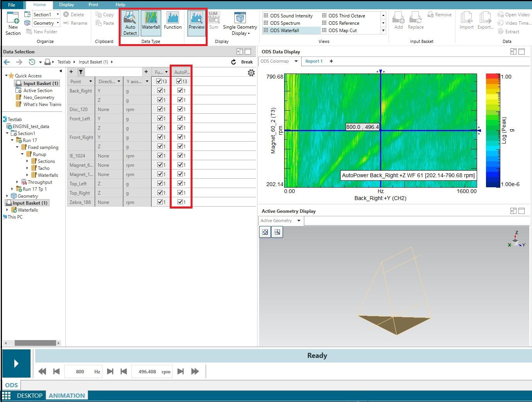The image size is (532, 402).
Task: Switch to the Report 1 tab
Action: pos(314,61)
